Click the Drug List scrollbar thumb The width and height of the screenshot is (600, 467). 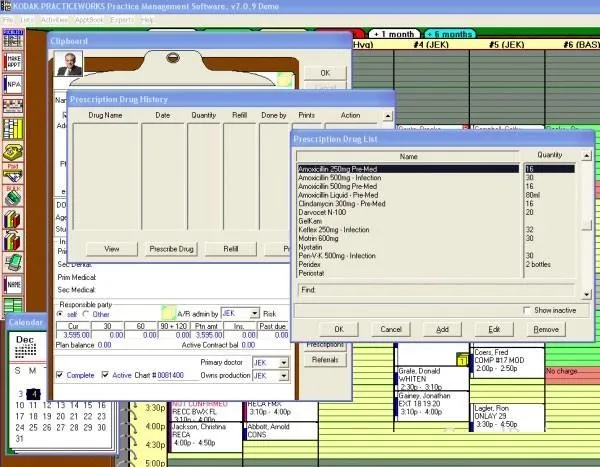(x=586, y=224)
